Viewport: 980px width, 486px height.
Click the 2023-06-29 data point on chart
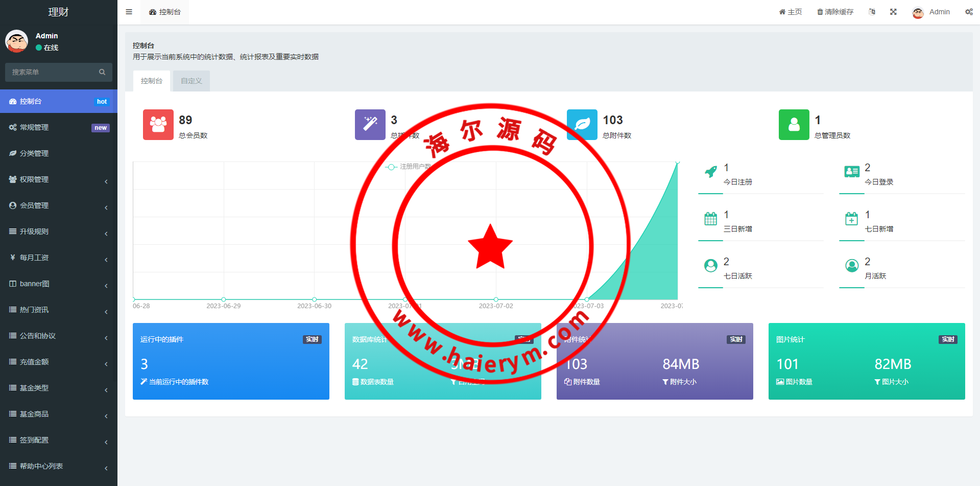(224, 299)
